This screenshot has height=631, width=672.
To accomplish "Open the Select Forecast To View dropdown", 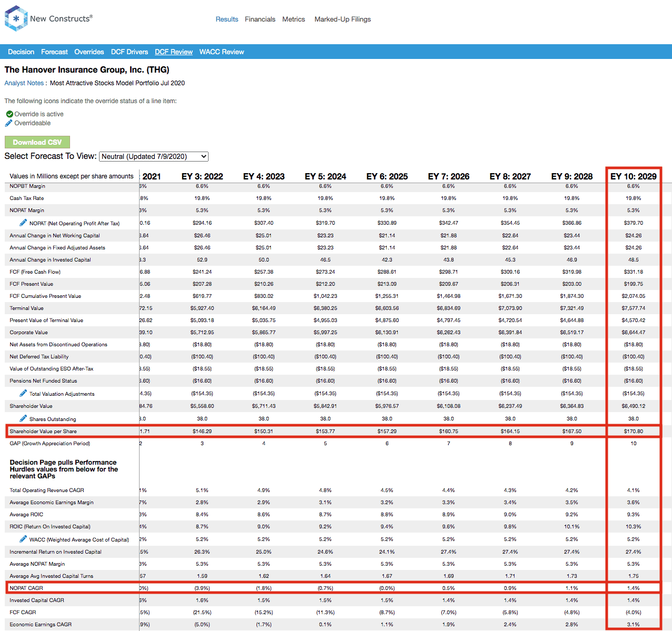I will point(154,156).
